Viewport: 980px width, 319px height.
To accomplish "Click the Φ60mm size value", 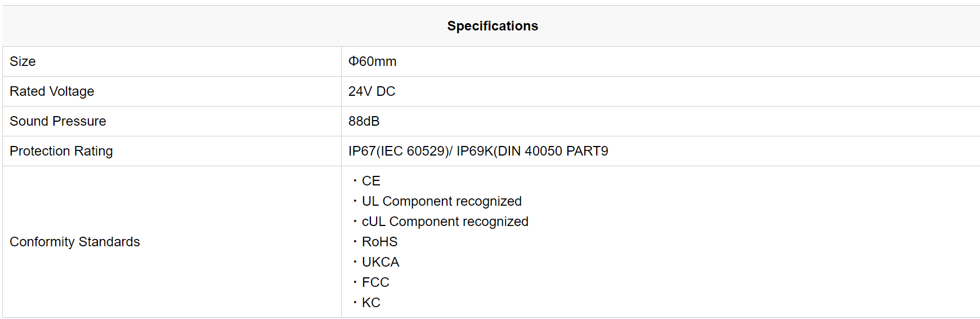I will pyautogui.click(x=373, y=61).
